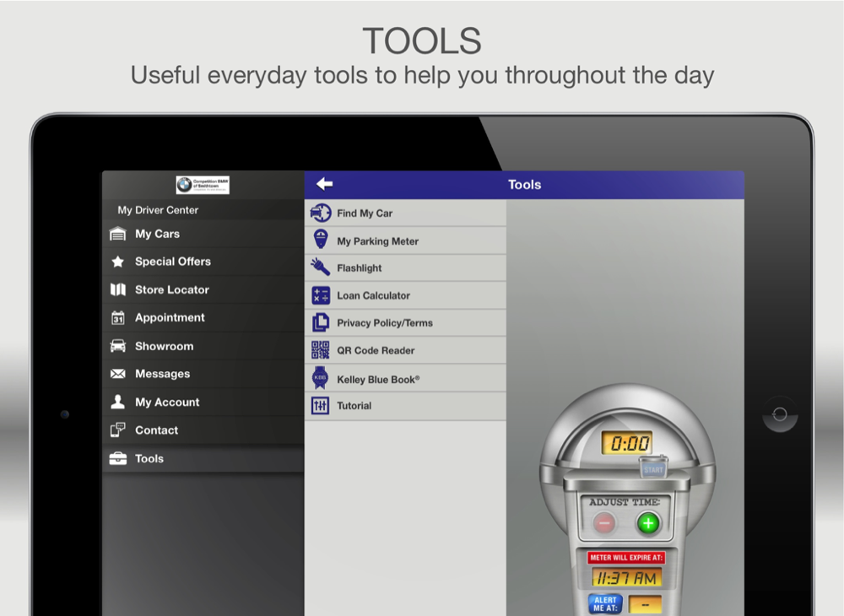The height and width of the screenshot is (616, 844).
Task: Open My Parking Meter tool
Action: 405,241
